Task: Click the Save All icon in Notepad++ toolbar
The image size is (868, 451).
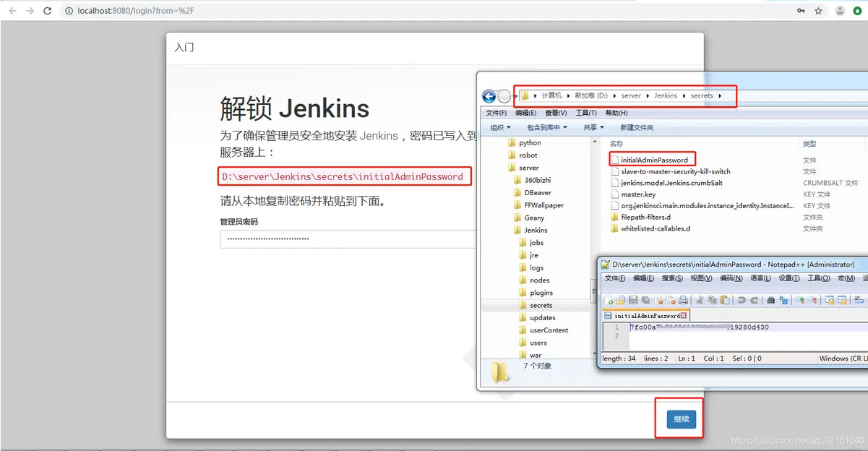Action: (x=645, y=300)
